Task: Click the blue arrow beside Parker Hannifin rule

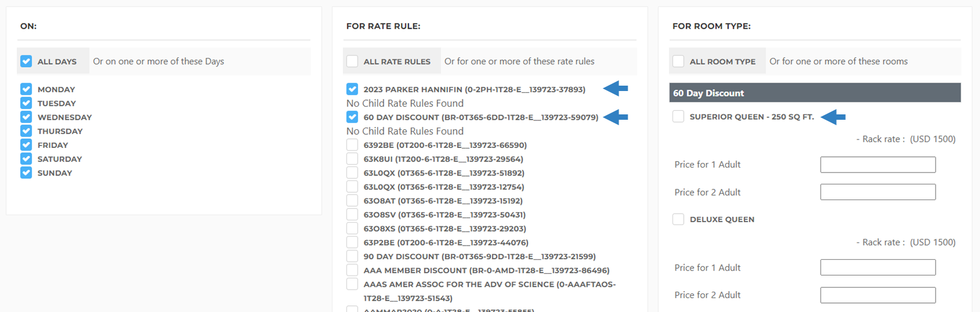Action: [616, 89]
